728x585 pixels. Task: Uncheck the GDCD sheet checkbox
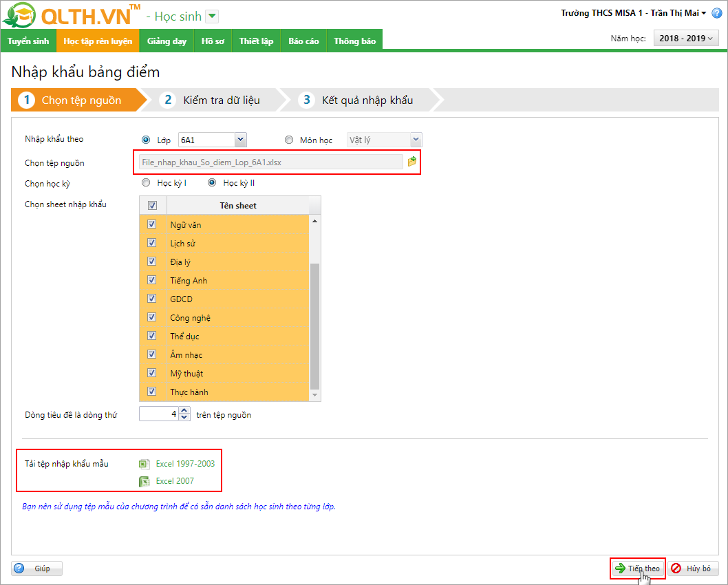click(152, 299)
